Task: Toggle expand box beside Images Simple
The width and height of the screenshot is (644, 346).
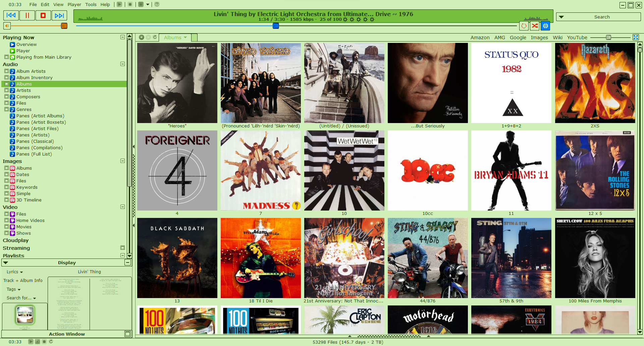Action: pos(6,193)
